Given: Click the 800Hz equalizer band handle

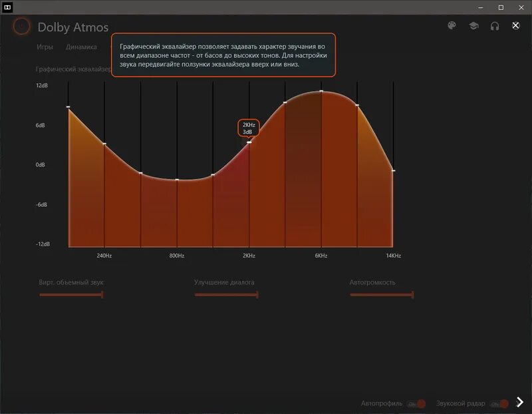Looking at the screenshot, I should coord(177,180).
